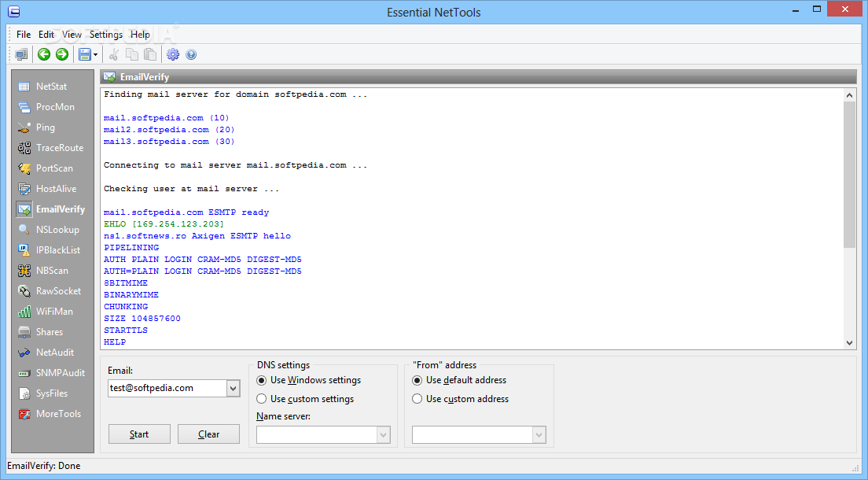Viewport: 868px width, 480px height.
Task: Click the Save floppy disk icon
Action: (x=85, y=54)
